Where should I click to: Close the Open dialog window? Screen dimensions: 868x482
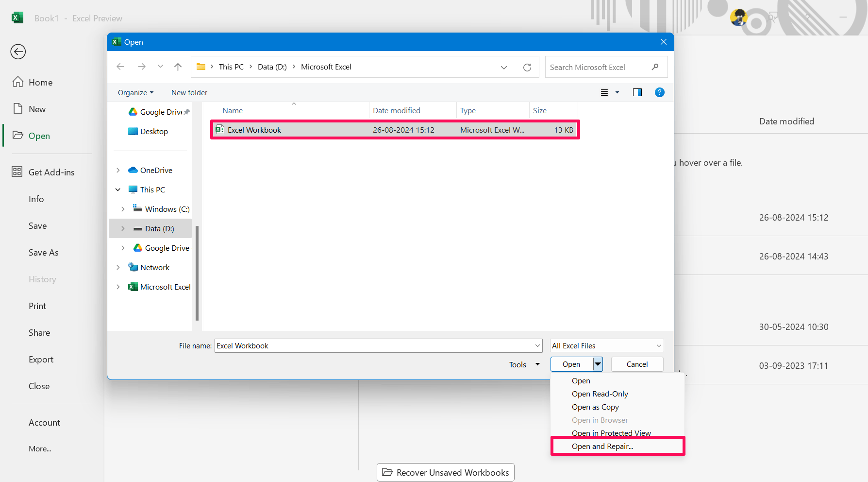[663, 42]
